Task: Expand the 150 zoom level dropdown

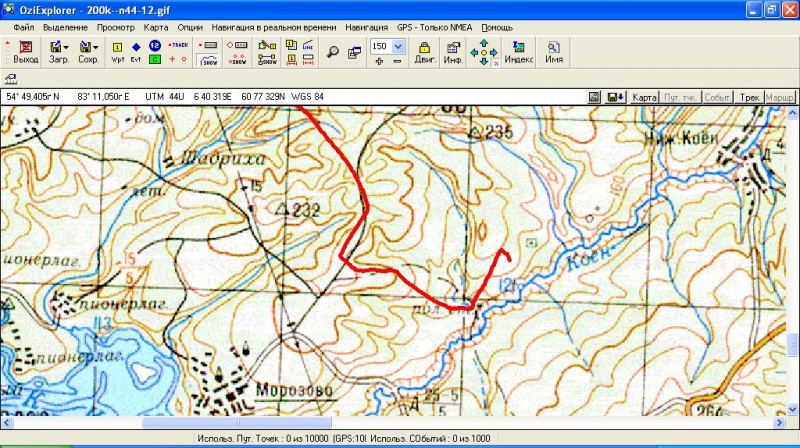Action: coord(398,46)
